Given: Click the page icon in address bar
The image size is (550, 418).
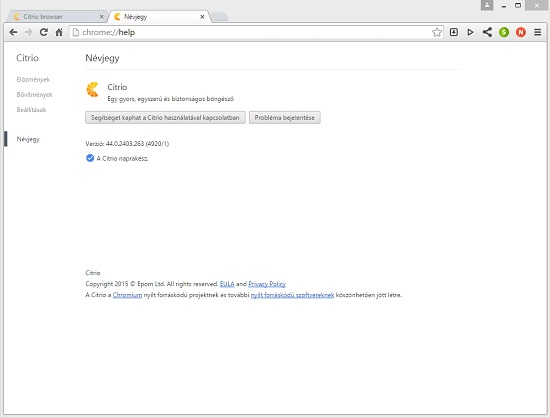Looking at the screenshot, I should tap(75, 32).
